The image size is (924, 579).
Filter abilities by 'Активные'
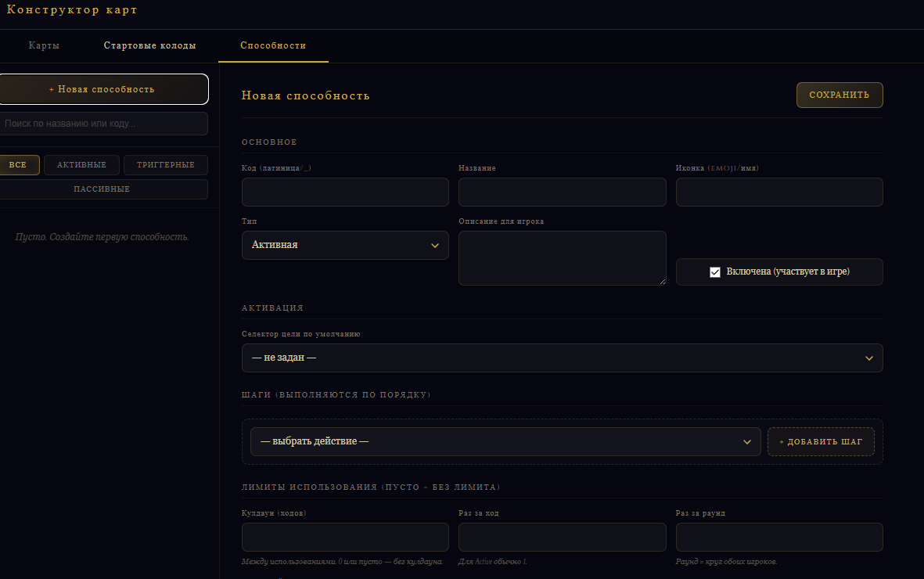pyautogui.click(x=81, y=165)
